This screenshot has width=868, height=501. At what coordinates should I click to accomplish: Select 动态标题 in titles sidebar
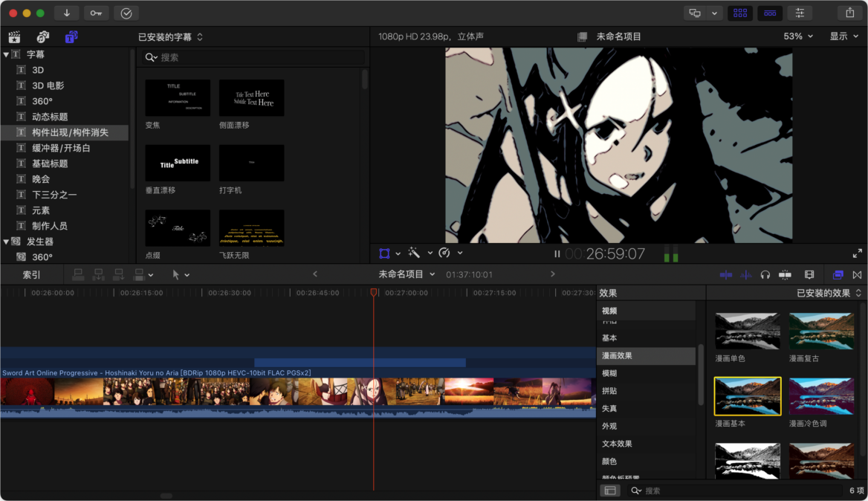point(50,117)
